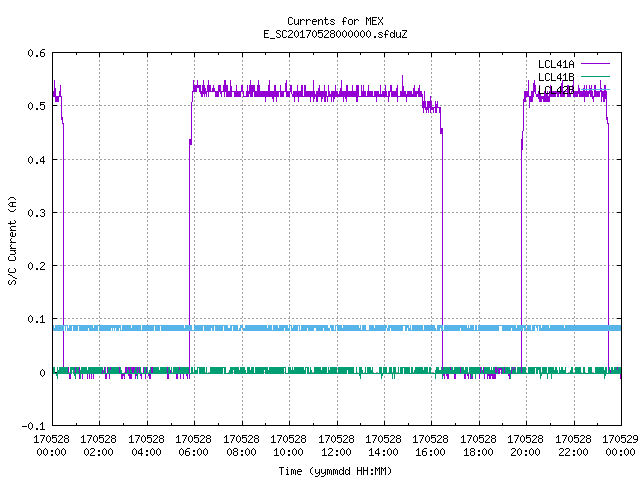This screenshot has width=640, height=480.
Task: Click the x-axis tick 170528 14:00
Action: 383,446
